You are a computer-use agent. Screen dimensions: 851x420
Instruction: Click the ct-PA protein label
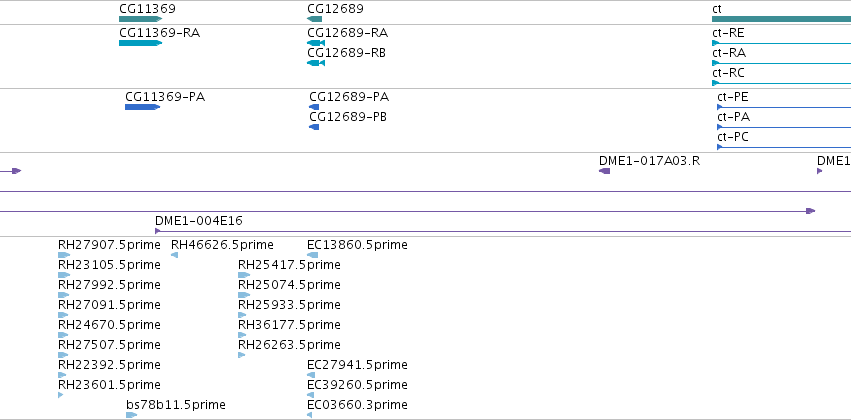pos(733,117)
